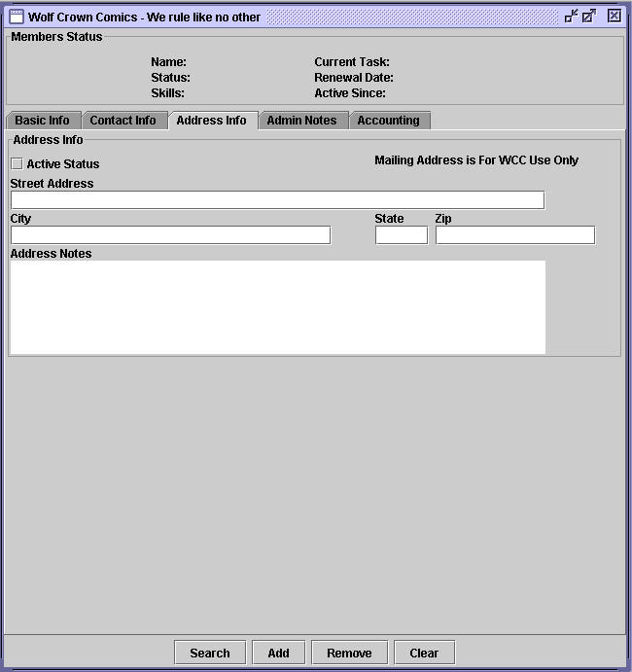Open the Accounting tab
Screen dimensions: 632x672
coord(389,121)
